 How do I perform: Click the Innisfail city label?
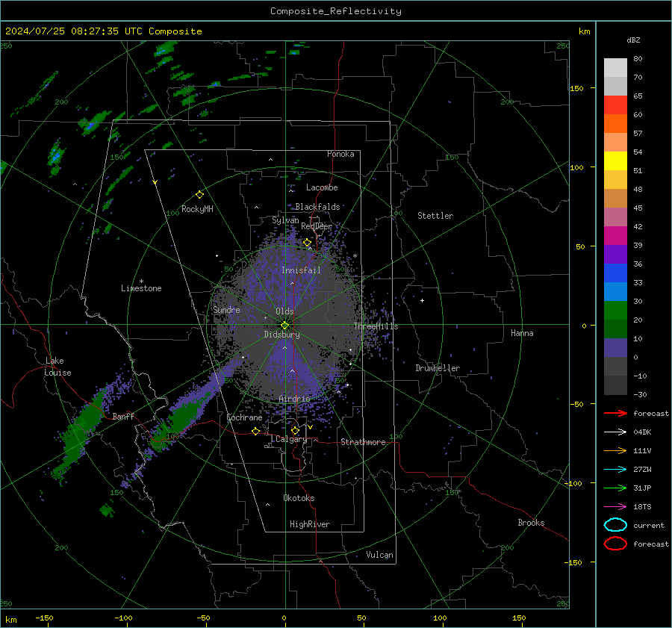pyautogui.click(x=301, y=270)
